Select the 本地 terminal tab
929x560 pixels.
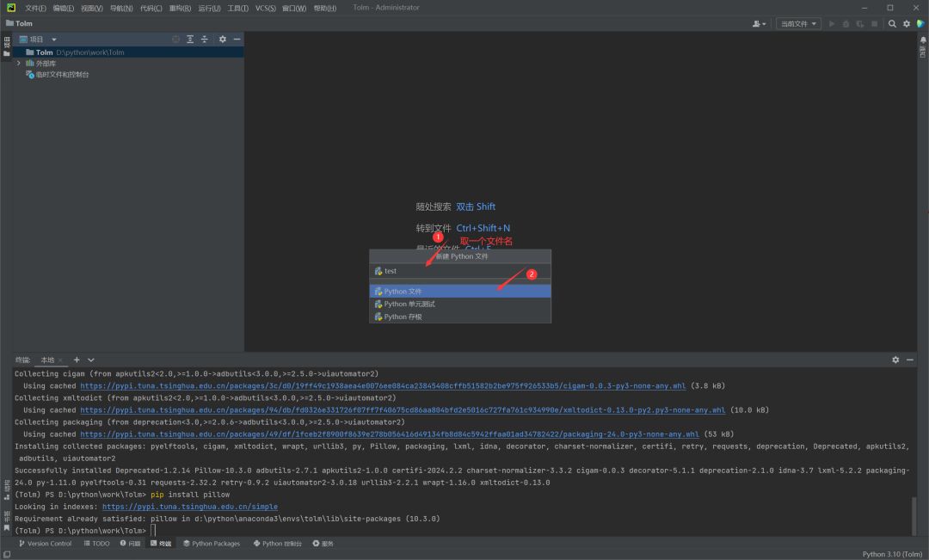pos(47,360)
